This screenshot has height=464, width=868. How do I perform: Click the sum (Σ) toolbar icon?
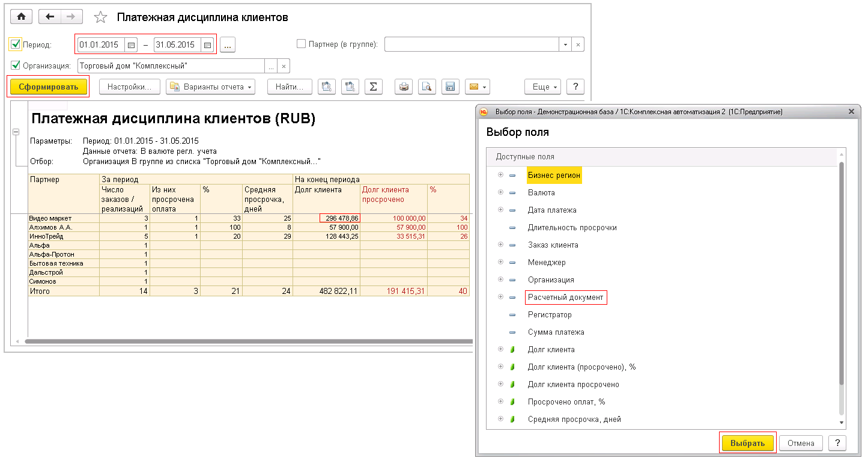[x=373, y=87]
